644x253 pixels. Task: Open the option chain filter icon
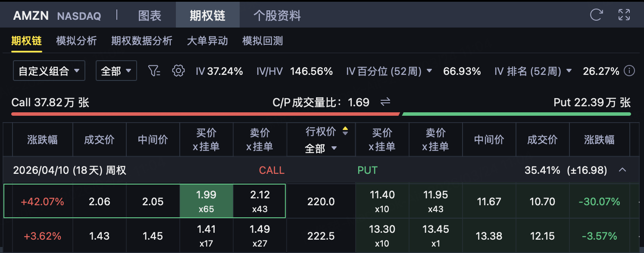[154, 71]
